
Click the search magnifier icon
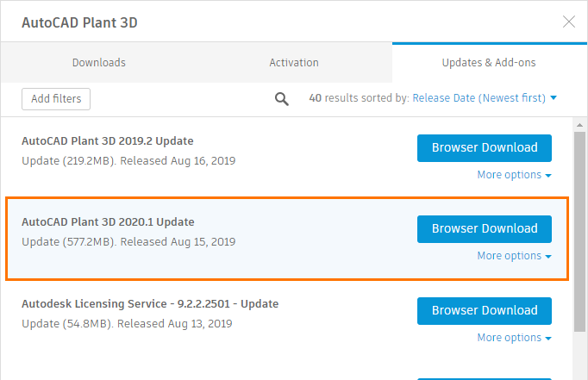tap(281, 99)
